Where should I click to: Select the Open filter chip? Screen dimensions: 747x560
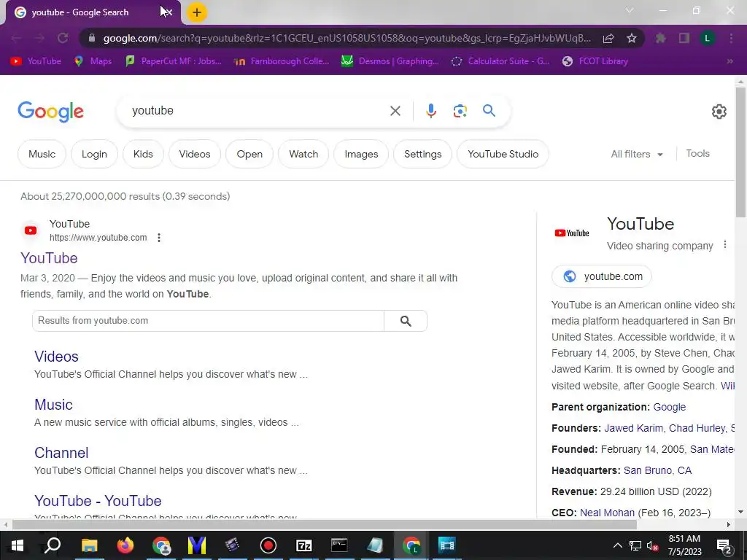(x=249, y=155)
